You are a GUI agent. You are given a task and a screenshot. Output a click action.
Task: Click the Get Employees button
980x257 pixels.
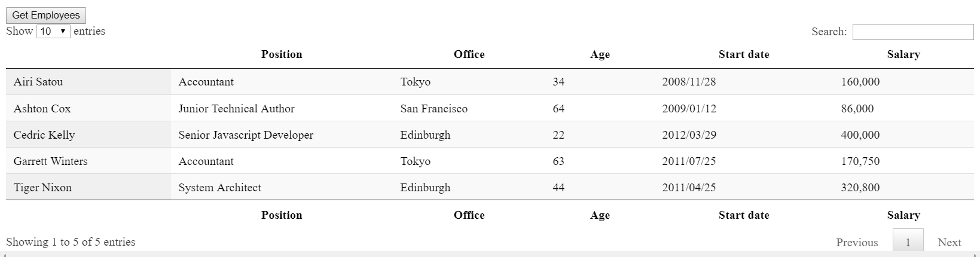(x=46, y=16)
